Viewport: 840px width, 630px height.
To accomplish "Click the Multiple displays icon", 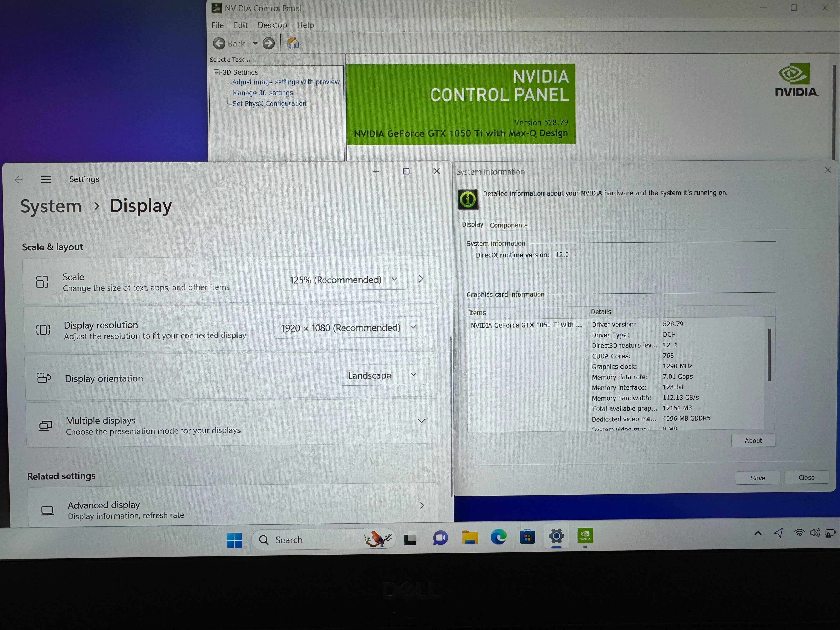I will coord(46,426).
